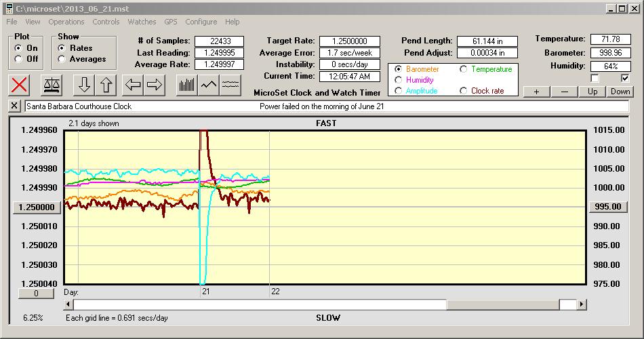Viewport: 644px width, 339px height.
Task: Click the MicroSet title bar app icon
Action: (x=9, y=9)
